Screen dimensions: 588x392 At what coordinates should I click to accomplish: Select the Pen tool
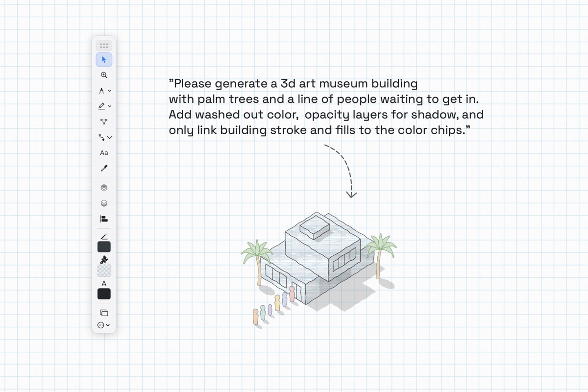point(101,91)
